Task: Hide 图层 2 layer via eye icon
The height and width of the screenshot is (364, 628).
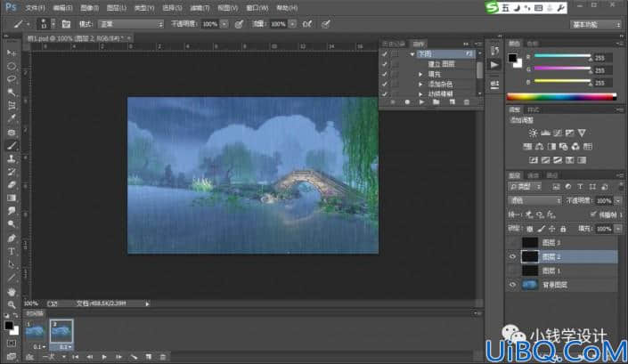Action: [x=513, y=257]
